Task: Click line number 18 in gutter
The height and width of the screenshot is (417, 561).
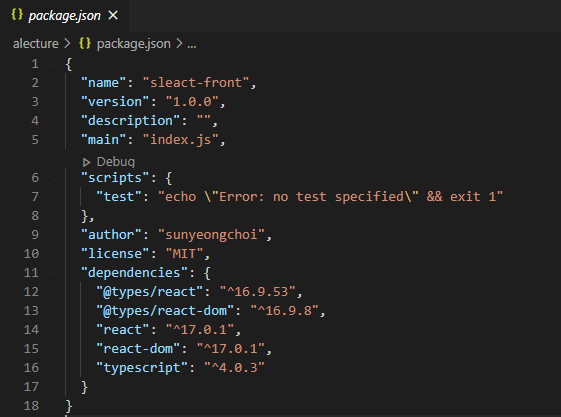Action: pyautogui.click(x=31, y=405)
